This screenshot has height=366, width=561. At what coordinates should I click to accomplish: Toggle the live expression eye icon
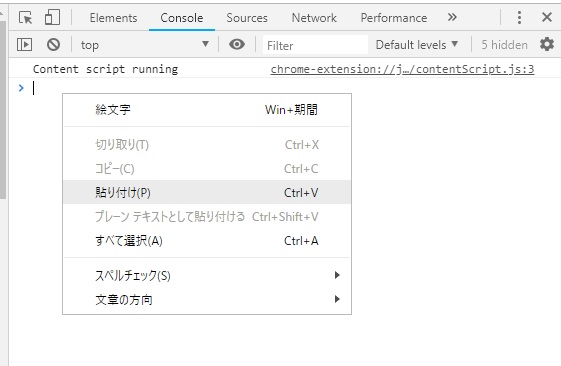tap(237, 44)
